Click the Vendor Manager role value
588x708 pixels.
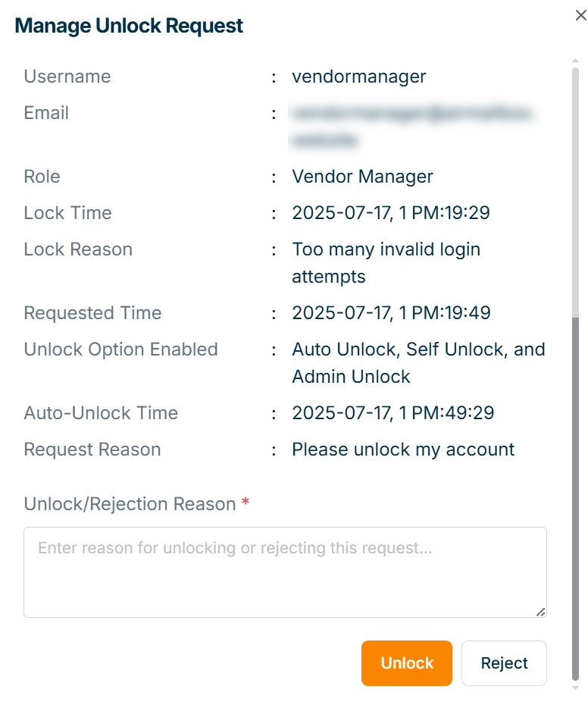pos(362,177)
